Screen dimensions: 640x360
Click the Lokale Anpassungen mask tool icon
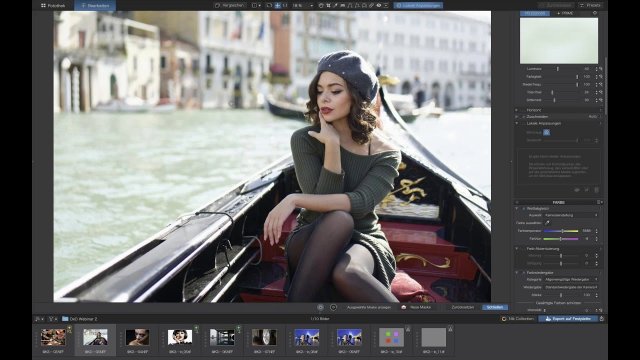pos(547,132)
